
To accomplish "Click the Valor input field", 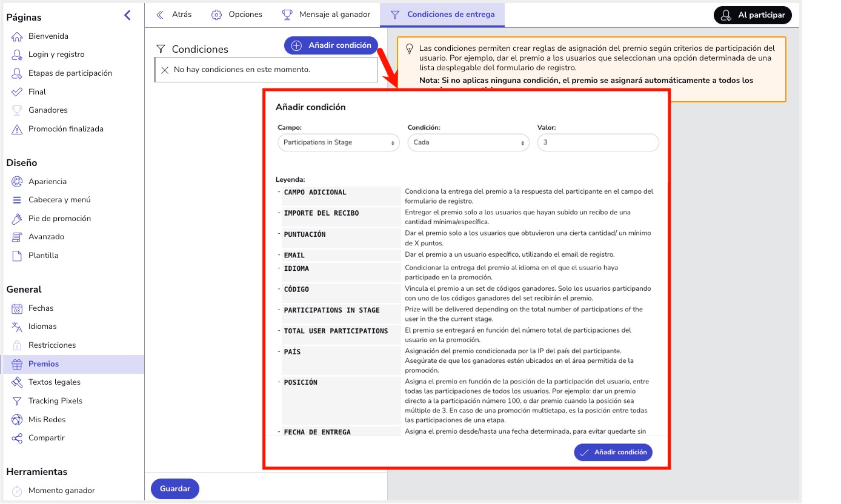I will [598, 142].
